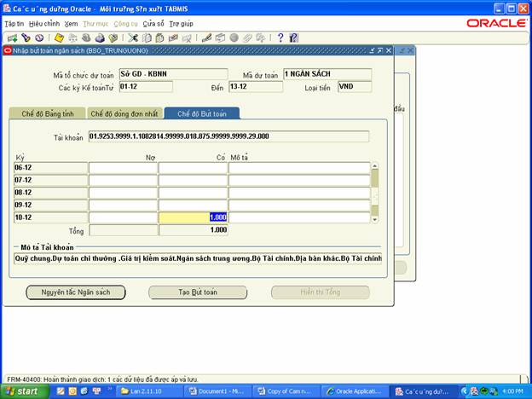
Task: Click the Mô tả Tài khoản description field
Action: [x=198, y=259]
